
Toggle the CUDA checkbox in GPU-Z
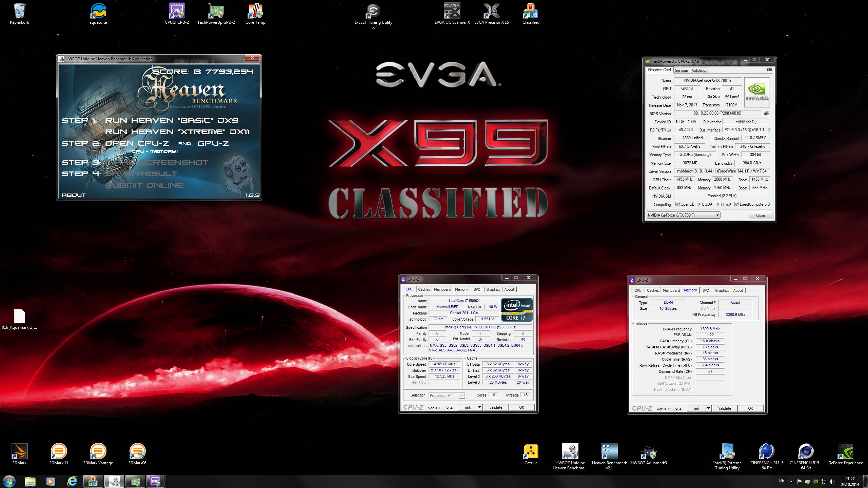(x=699, y=204)
